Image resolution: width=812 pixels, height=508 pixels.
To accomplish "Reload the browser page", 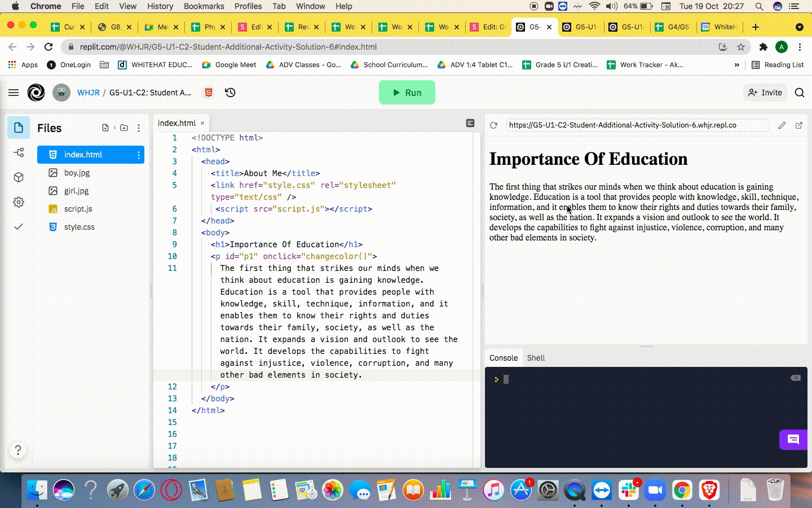I will [x=48, y=47].
